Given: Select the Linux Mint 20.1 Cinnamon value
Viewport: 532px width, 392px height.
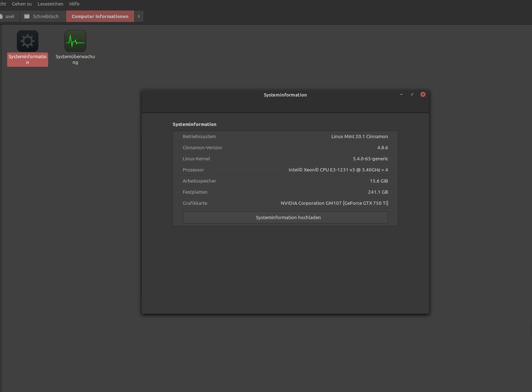Looking at the screenshot, I should click(360, 136).
